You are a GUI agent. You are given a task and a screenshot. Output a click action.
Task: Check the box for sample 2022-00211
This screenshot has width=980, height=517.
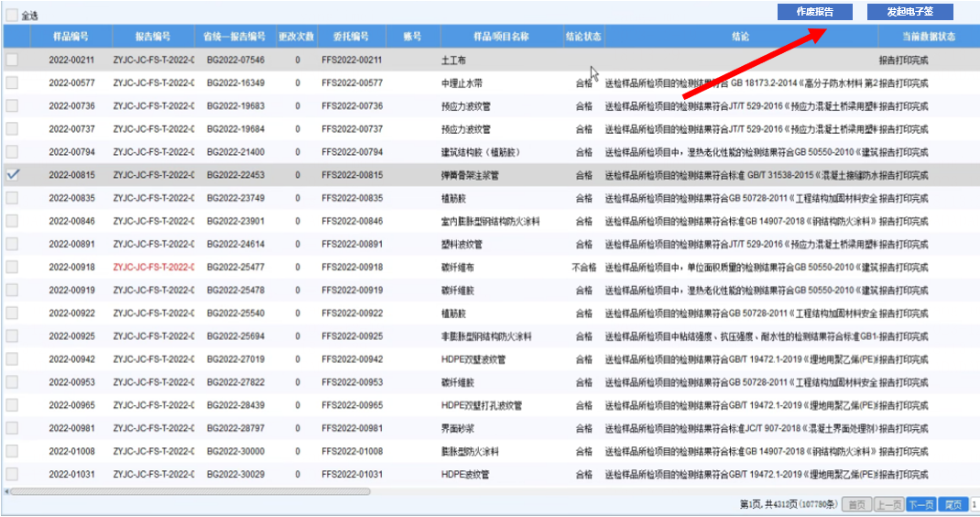(12, 60)
